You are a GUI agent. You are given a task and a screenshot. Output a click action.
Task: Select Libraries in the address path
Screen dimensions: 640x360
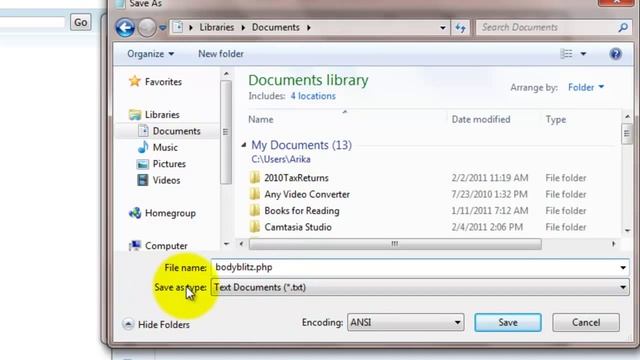point(216,27)
